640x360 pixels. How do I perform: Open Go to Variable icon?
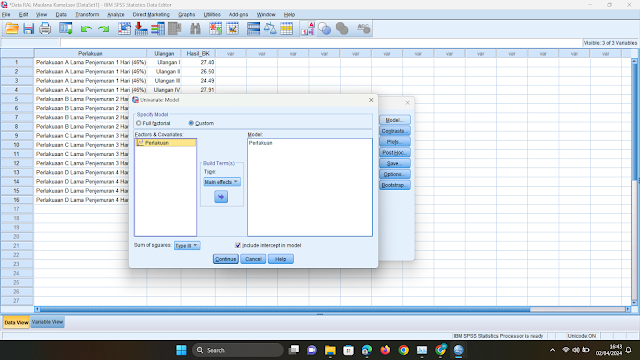[141, 29]
